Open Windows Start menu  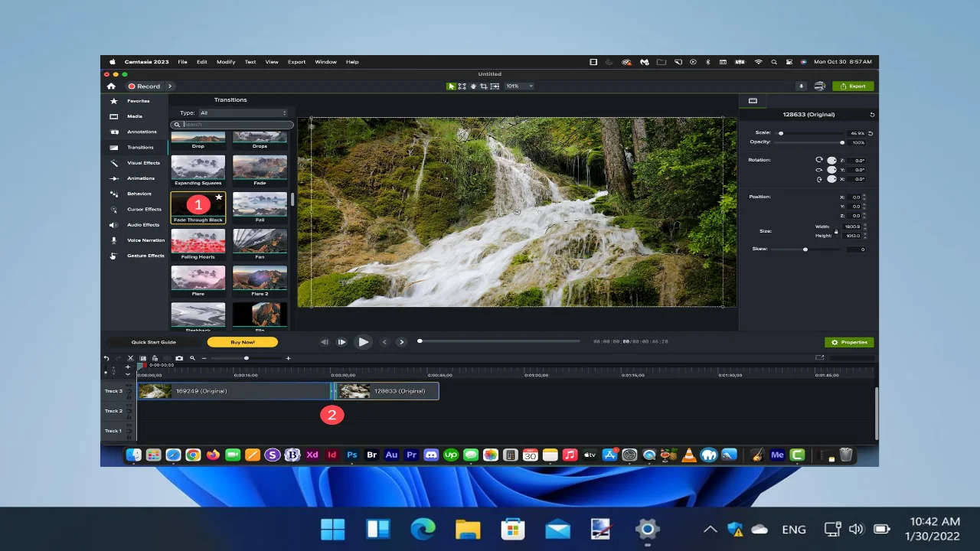point(332,529)
